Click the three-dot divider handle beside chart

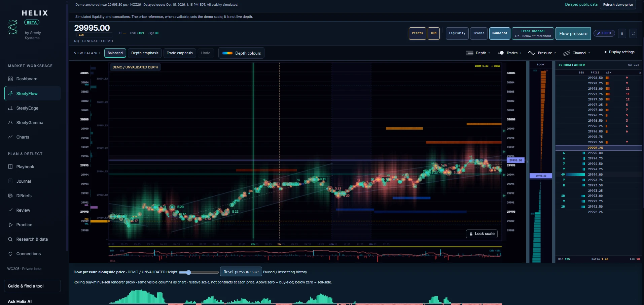tap(528, 161)
